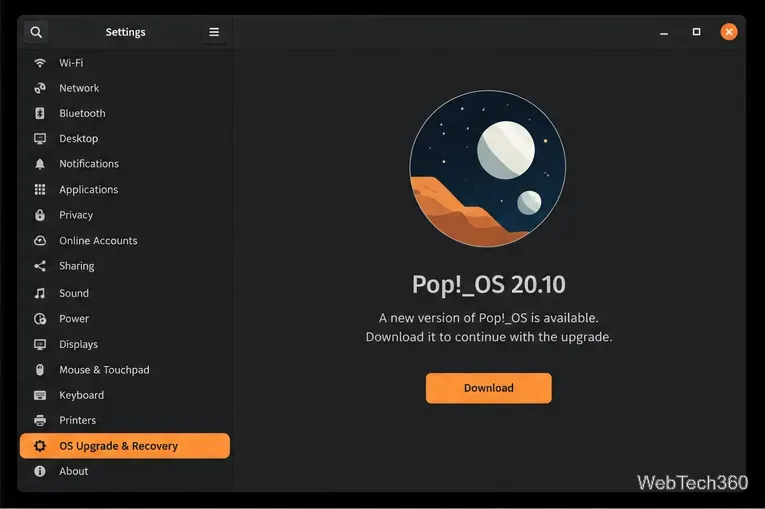Viewport: 765px width, 509px height.
Task: Open the search in Settings
Action: click(36, 32)
